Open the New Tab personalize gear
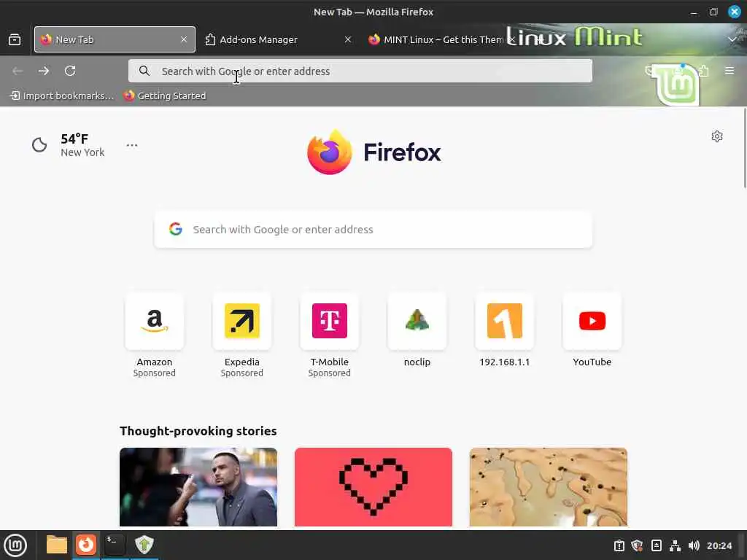This screenshot has height=560, width=747. tap(717, 136)
